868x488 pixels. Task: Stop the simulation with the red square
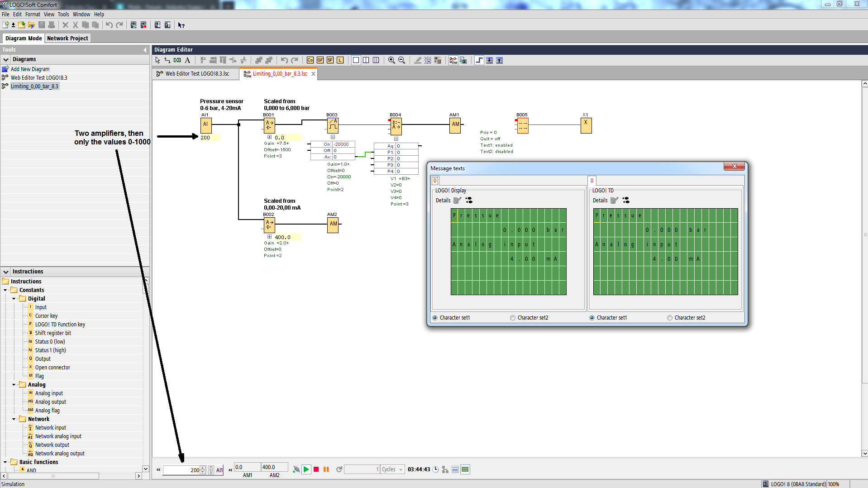tap(316, 469)
